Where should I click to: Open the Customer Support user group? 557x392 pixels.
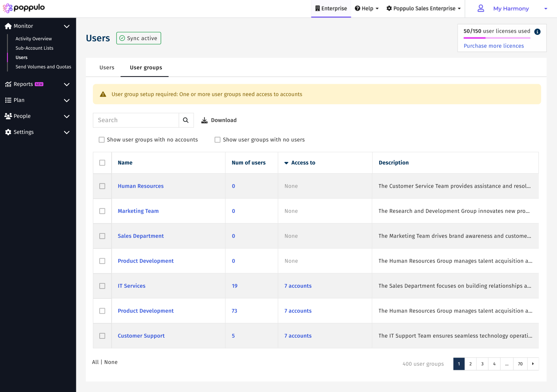(x=141, y=336)
